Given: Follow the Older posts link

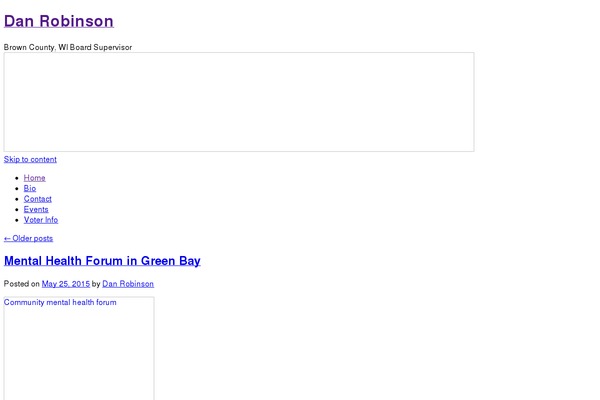Looking at the screenshot, I should click(28, 238).
